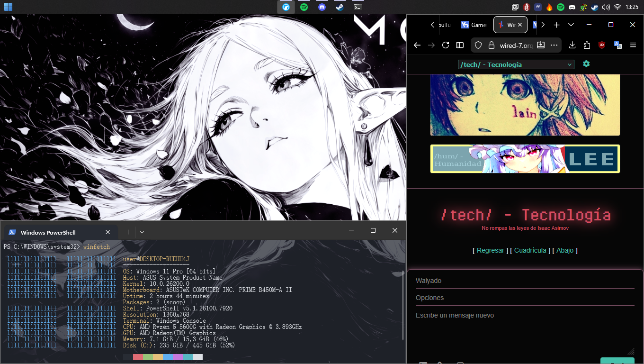644x364 pixels.
Task: Select the Windows PowerShell terminal tab
Action: pos(52,232)
